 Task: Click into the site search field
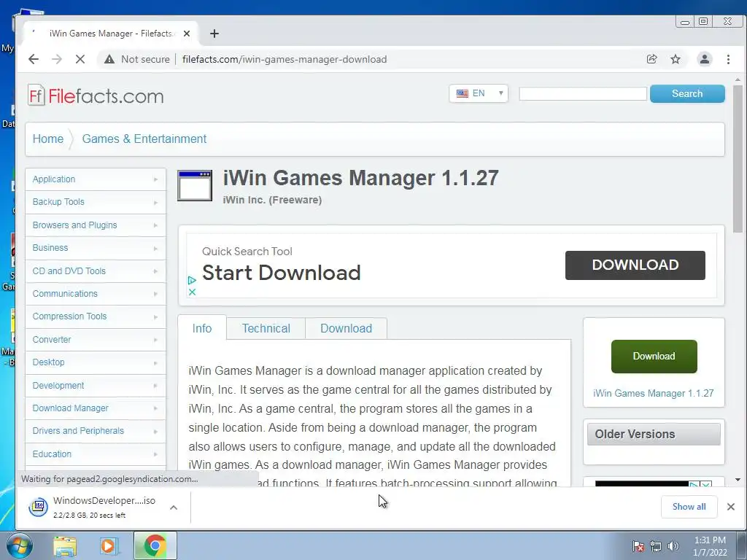pyautogui.click(x=583, y=93)
